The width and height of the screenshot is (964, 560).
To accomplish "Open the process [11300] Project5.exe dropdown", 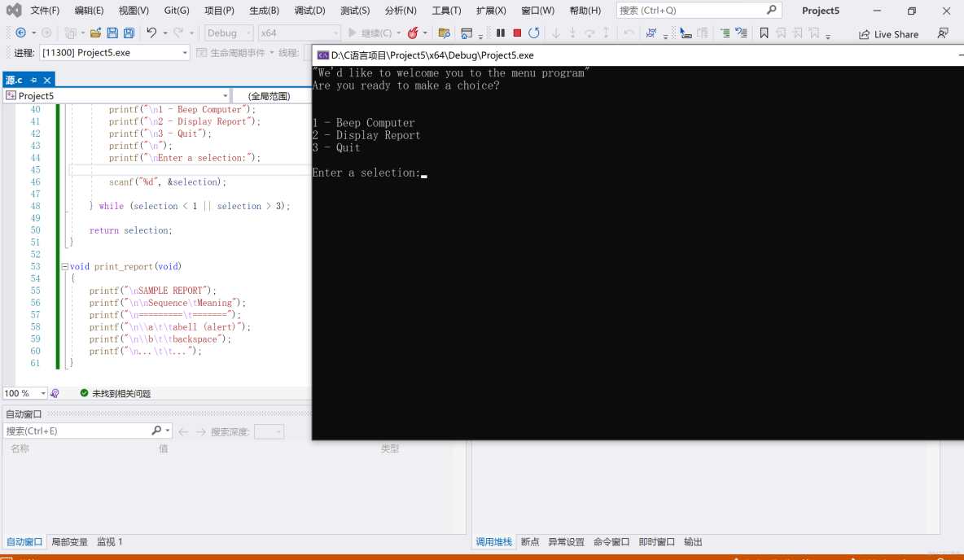I will pyautogui.click(x=114, y=53).
